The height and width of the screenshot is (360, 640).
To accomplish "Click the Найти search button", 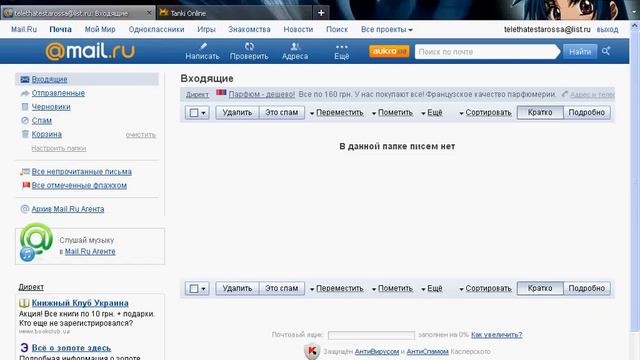I will 580,51.
